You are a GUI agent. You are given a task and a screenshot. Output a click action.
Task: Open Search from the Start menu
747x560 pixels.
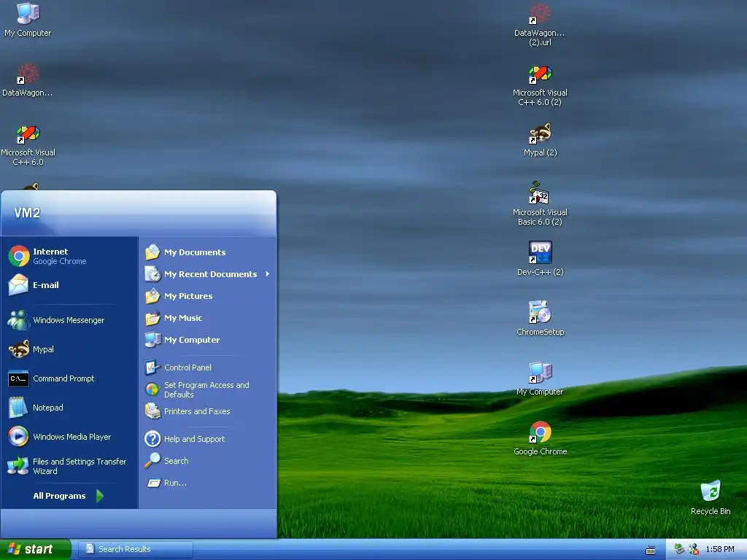point(208,461)
